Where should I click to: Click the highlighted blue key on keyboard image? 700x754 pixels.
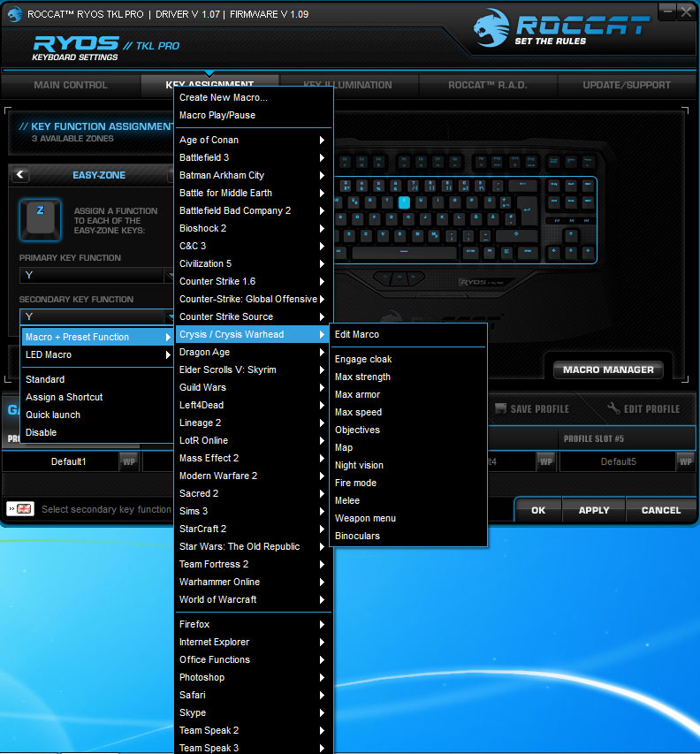tap(404, 201)
